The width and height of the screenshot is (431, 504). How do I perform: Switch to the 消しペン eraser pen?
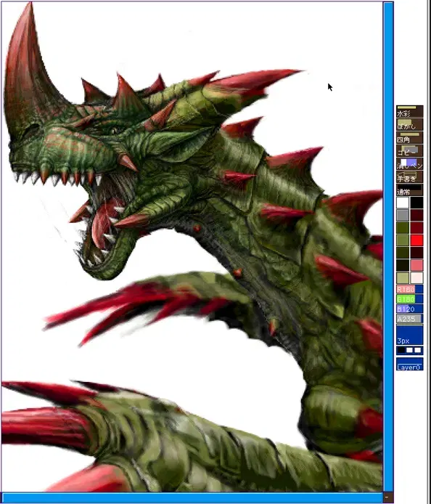[409, 163]
